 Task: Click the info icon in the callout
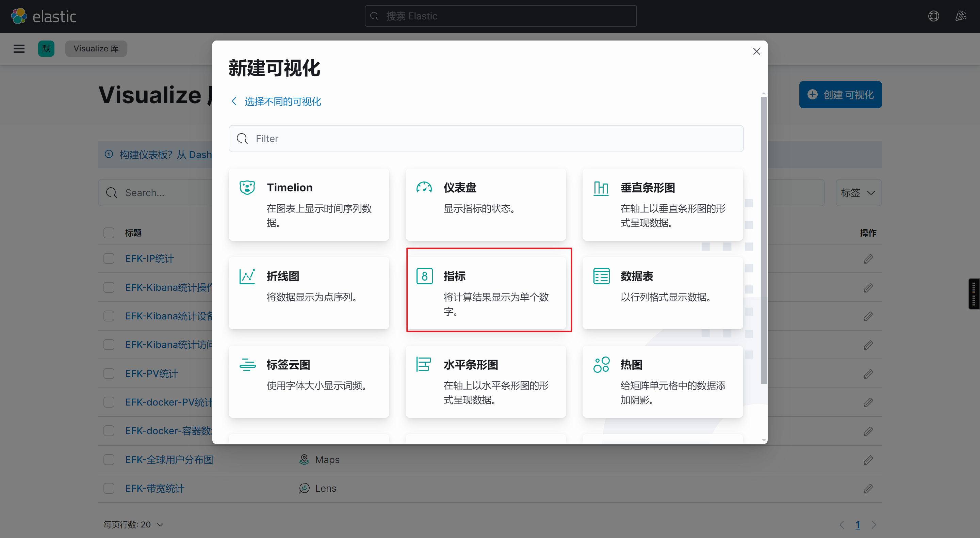109,154
